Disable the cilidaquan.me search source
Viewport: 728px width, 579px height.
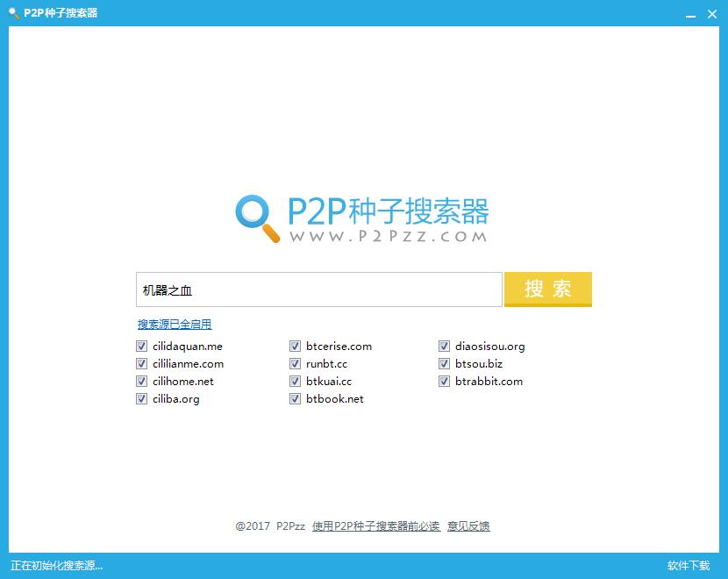pyautogui.click(x=141, y=346)
